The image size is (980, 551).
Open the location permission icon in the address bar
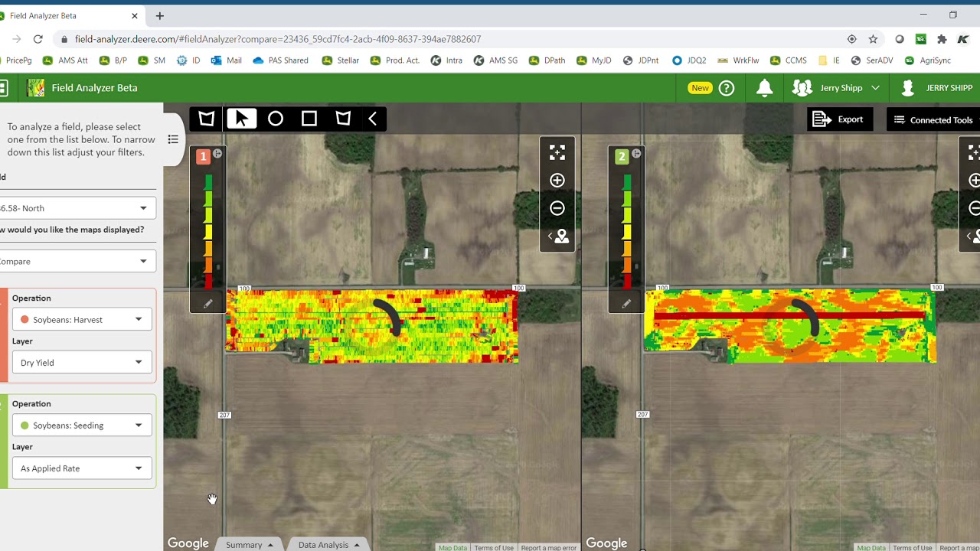pyautogui.click(x=851, y=39)
